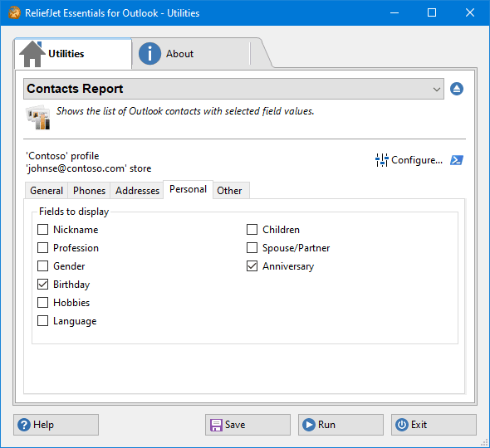Click the Configure sliders icon
The width and height of the screenshot is (490, 448).
point(381,160)
